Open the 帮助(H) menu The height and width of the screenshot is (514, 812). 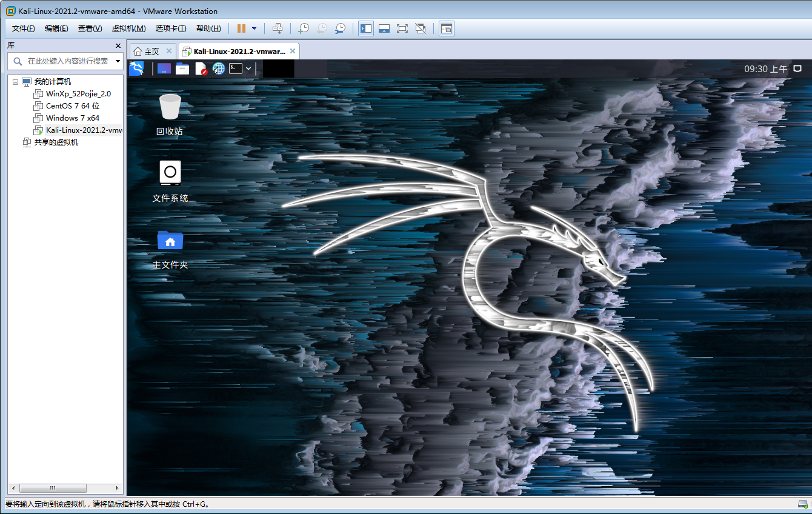[208, 28]
